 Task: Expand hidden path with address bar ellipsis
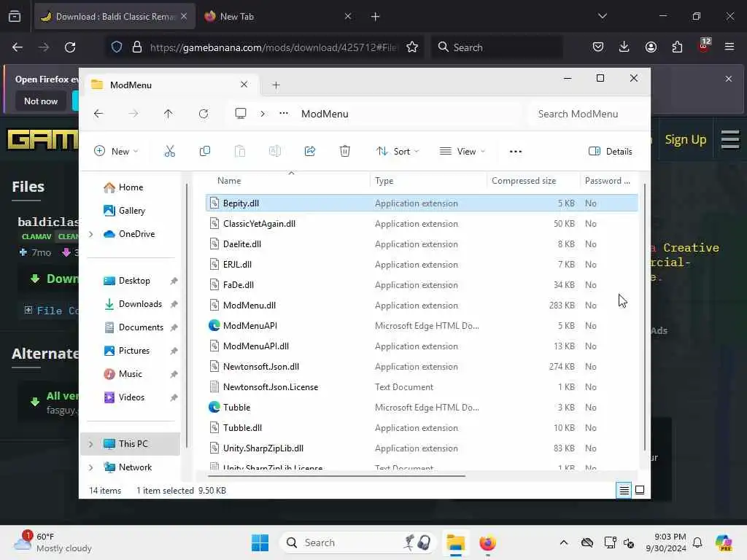click(284, 113)
